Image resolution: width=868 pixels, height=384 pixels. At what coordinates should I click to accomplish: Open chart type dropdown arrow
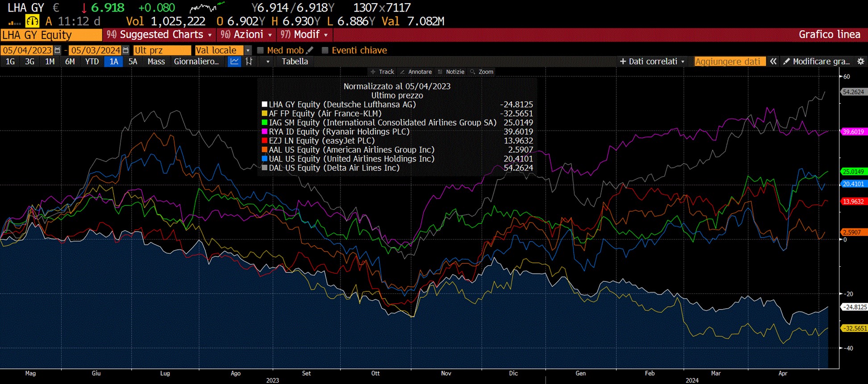(x=268, y=62)
